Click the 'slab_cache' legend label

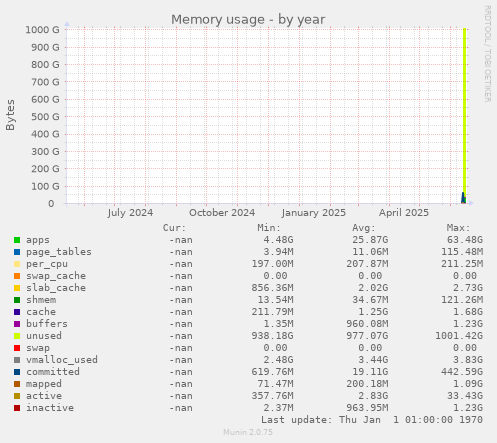point(56,288)
